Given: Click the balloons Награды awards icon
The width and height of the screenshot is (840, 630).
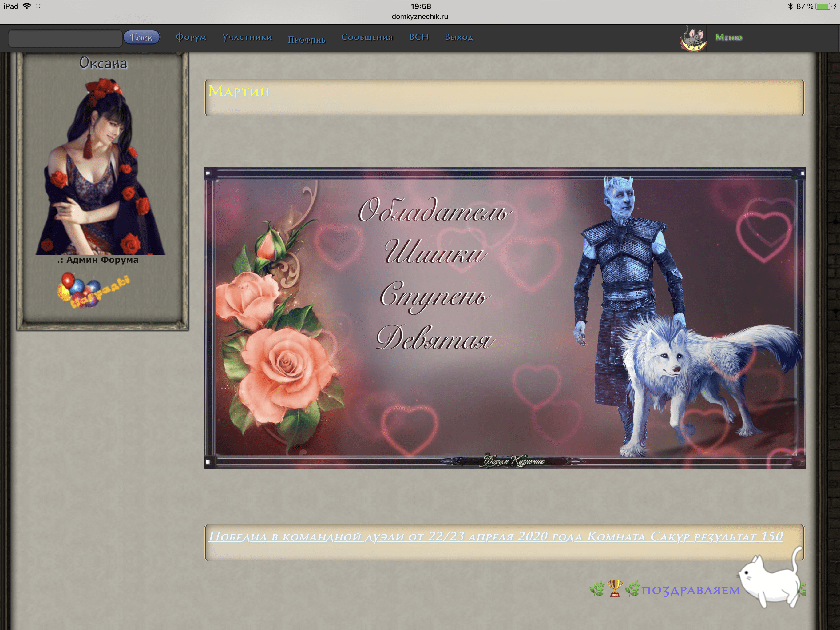Looking at the screenshot, I should 93,291.
